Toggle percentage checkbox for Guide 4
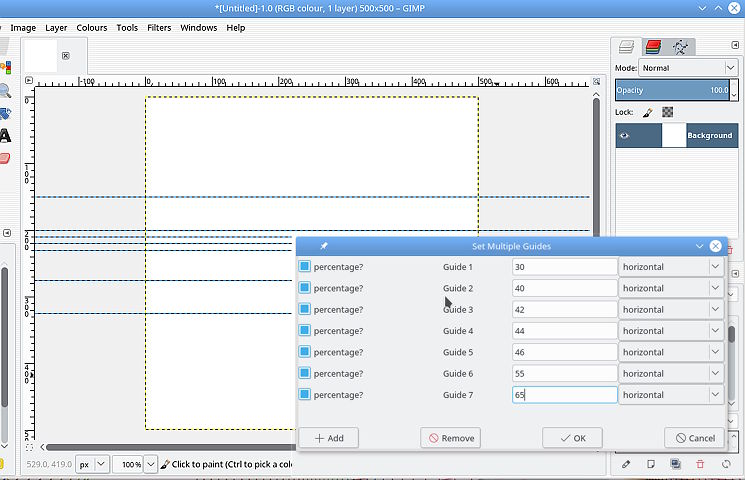Screen dimensions: 745x480 point(305,330)
